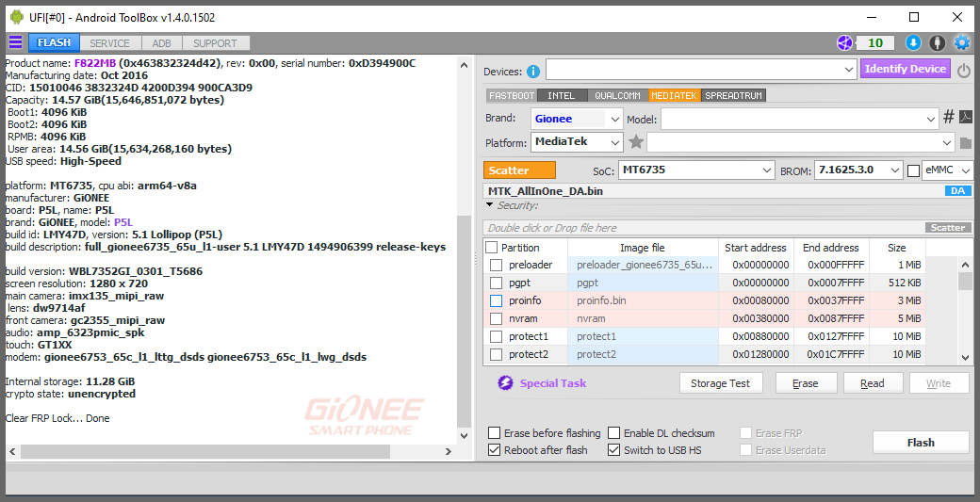Click the hash symbol beside Model
This screenshot has width=980, height=502.
[949, 117]
